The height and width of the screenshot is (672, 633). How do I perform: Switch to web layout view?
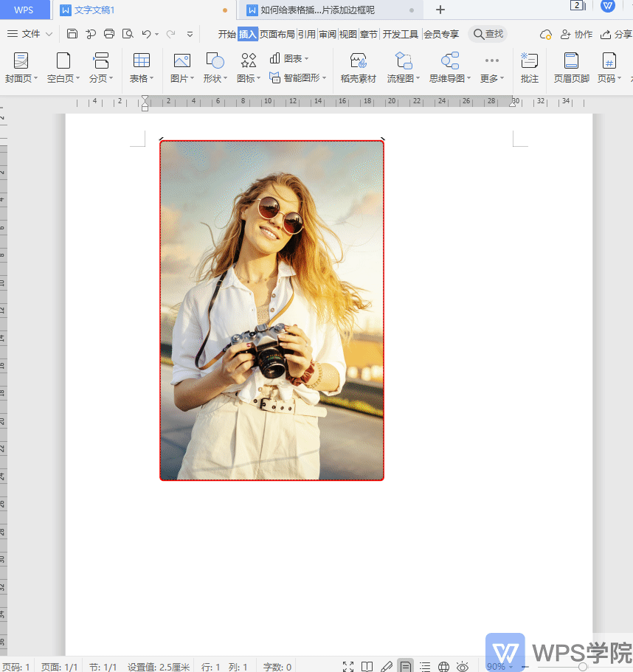(443, 667)
